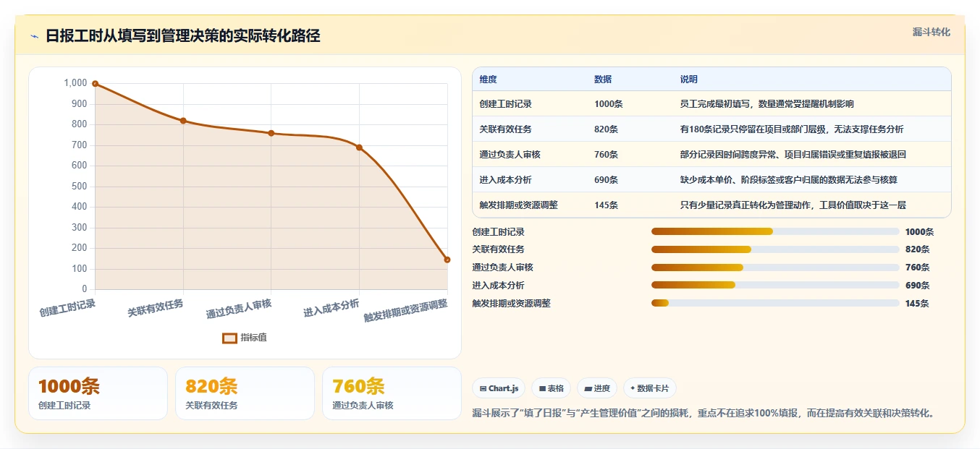Click the 进度 tag

tap(597, 388)
